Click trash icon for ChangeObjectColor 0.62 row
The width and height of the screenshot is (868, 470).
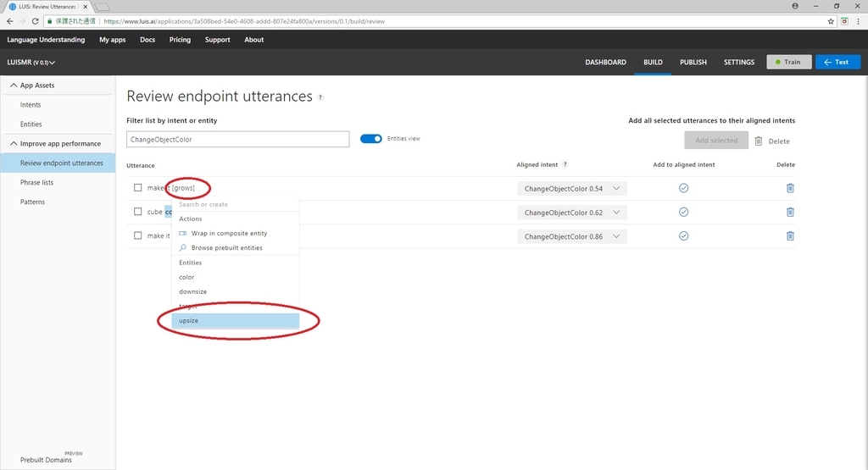tap(790, 212)
